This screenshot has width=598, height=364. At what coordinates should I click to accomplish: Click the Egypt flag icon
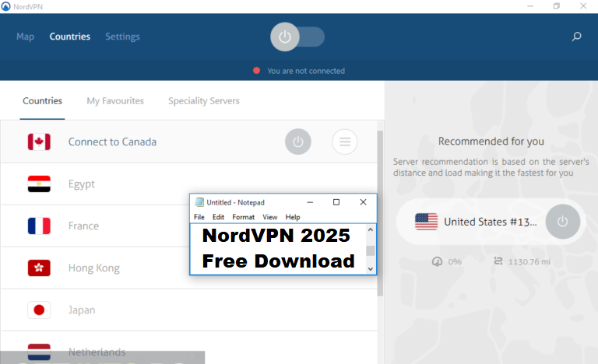[x=39, y=184]
